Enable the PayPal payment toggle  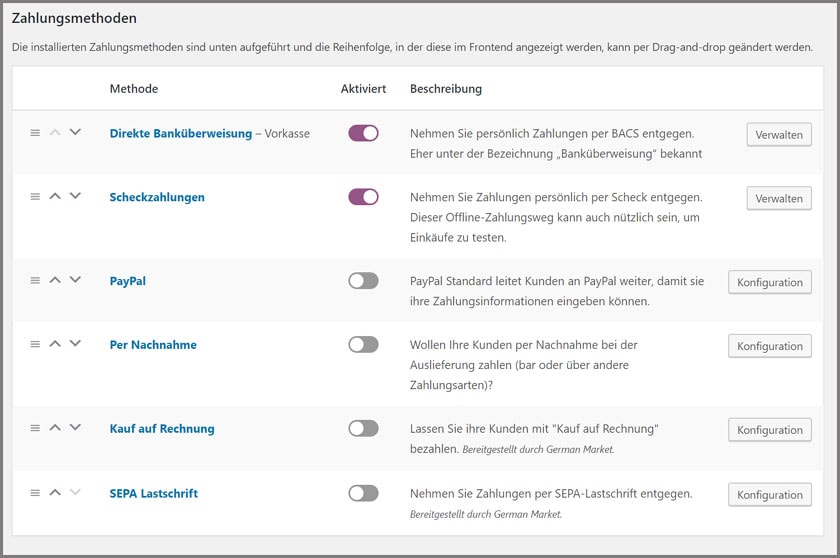[363, 281]
